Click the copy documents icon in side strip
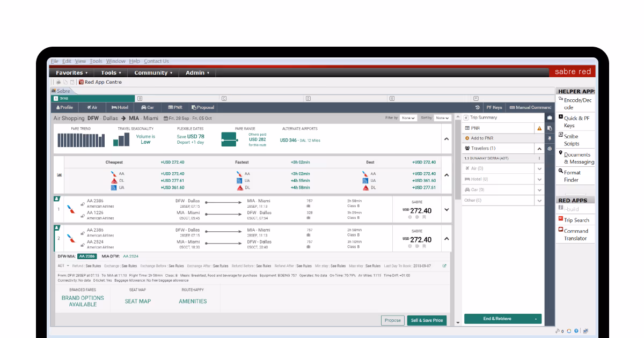Image resolution: width=644 pixels, height=338 pixels. [550, 128]
